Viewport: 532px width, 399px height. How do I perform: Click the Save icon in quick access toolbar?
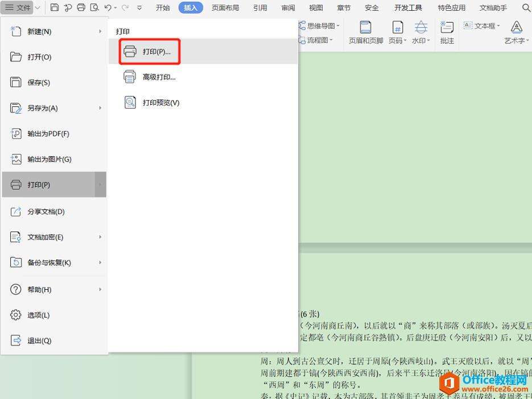tap(53, 7)
